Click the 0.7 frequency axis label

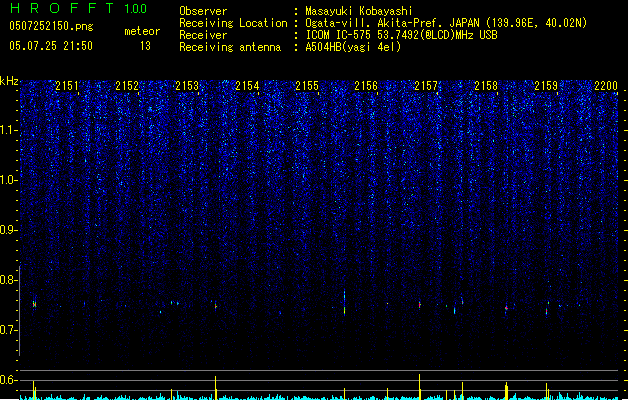[x=9, y=330]
